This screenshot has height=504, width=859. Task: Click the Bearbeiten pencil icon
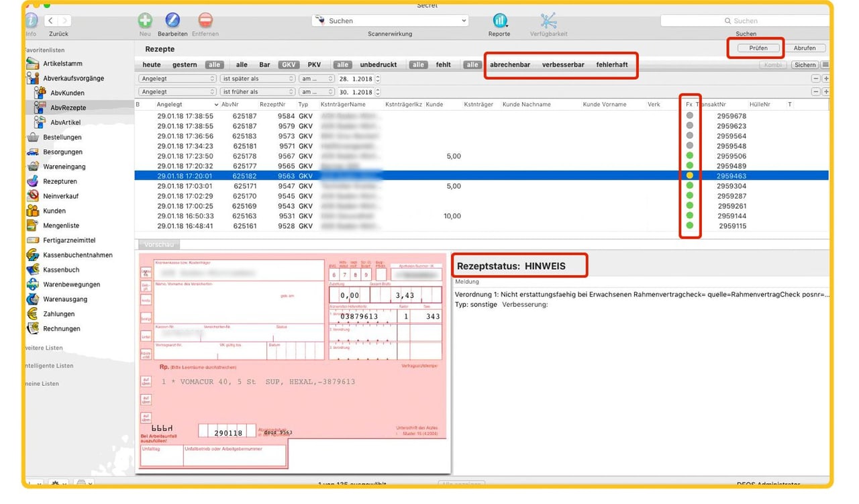pos(172,20)
